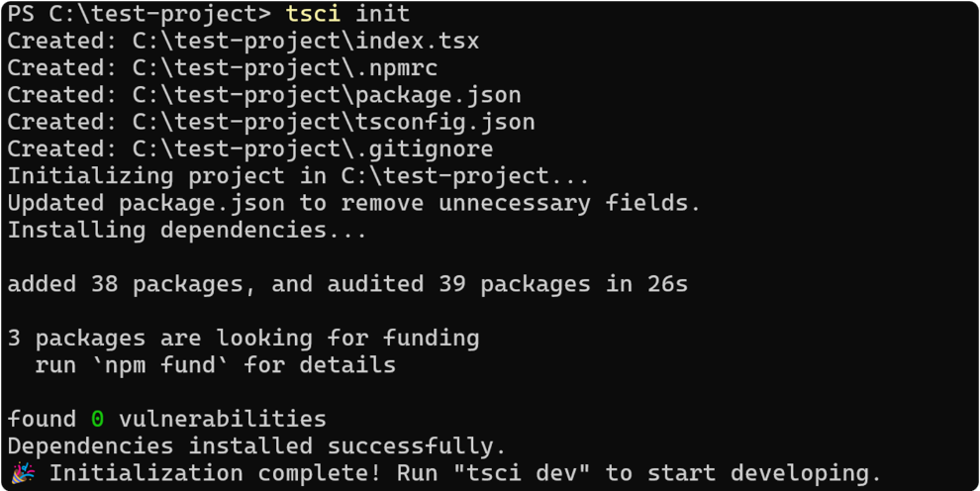This screenshot has width=980, height=491.
Task: Click the green 0 vulnerabilities count
Action: click(x=97, y=419)
